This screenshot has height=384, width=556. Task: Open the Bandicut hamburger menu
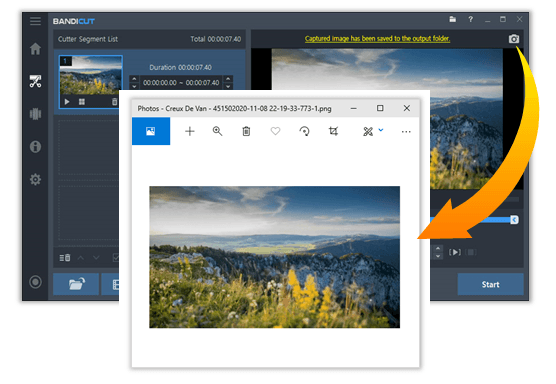[35, 21]
